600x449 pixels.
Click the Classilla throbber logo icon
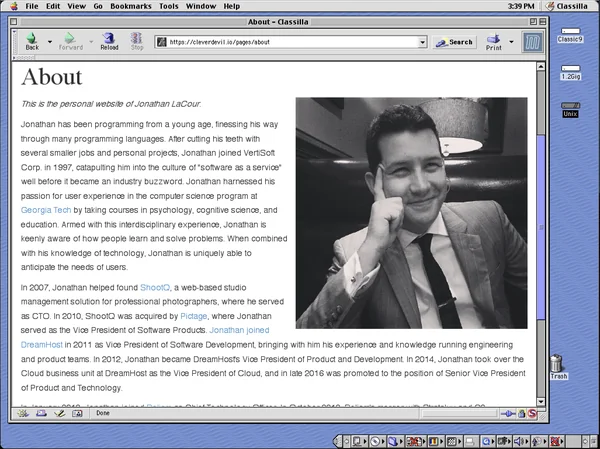point(532,42)
